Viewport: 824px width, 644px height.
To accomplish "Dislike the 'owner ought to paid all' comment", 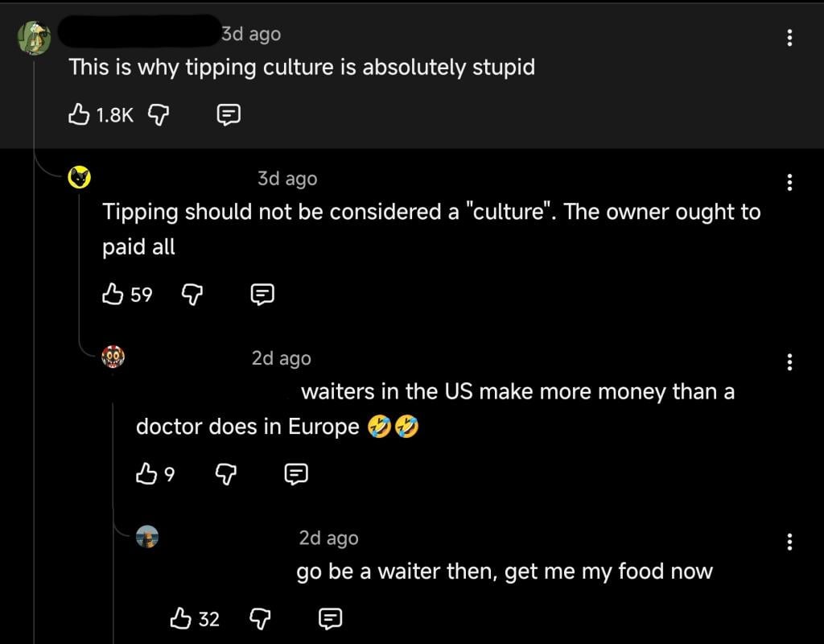I will click(192, 295).
